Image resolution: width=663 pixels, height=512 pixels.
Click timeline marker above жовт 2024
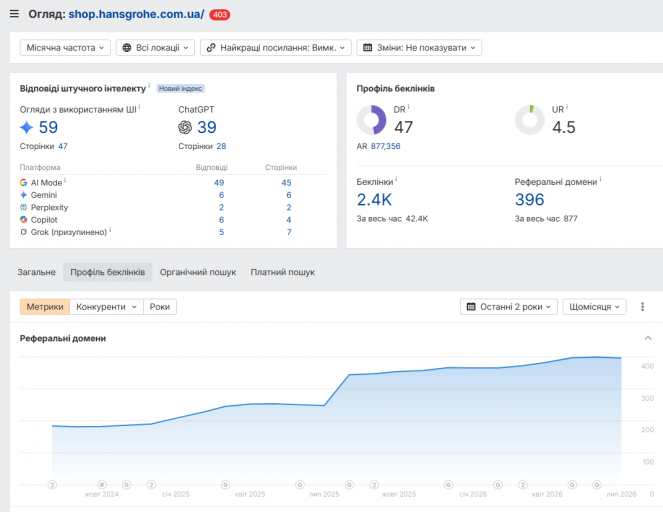click(101, 485)
